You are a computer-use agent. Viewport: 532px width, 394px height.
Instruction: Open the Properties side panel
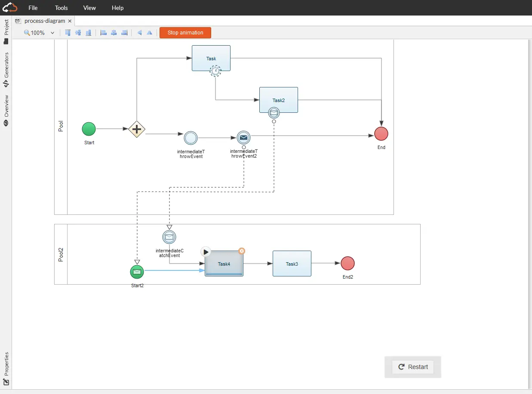tap(6, 369)
